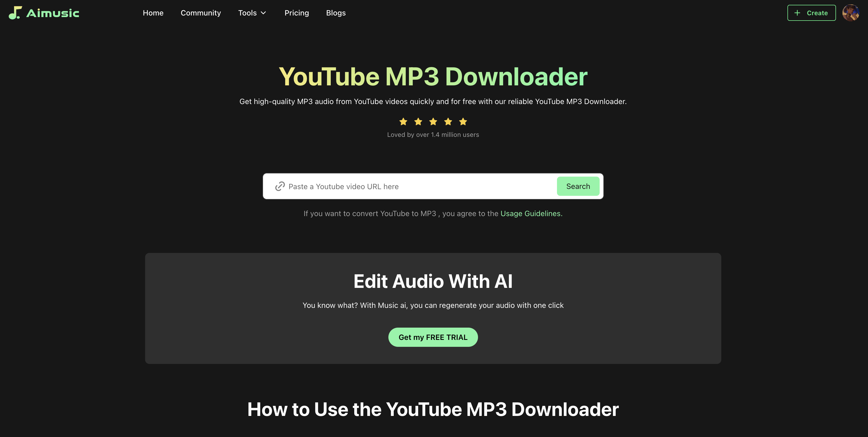Select the Pricing menu item
868x437 pixels.
click(296, 12)
